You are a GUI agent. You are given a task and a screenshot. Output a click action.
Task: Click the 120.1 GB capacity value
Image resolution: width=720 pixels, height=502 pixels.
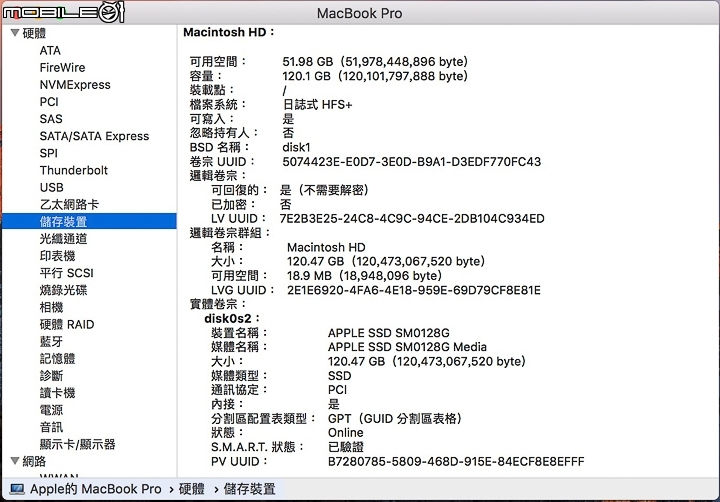click(375, 76)
